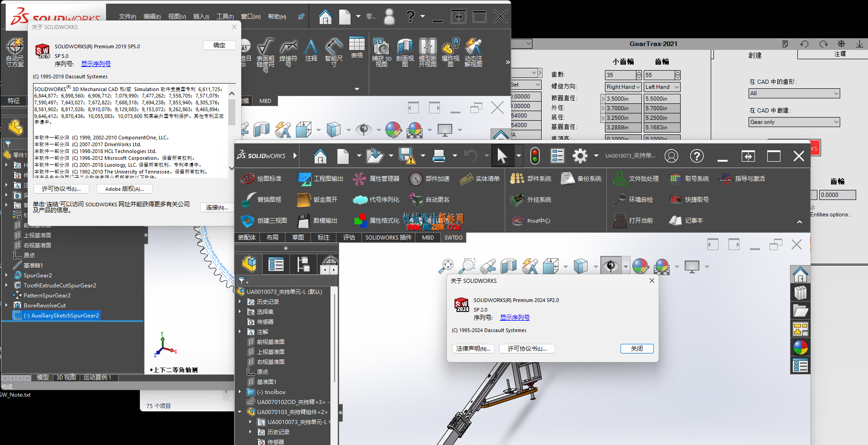Increase the small gear tooth count from 35

[x=639, y=72]
